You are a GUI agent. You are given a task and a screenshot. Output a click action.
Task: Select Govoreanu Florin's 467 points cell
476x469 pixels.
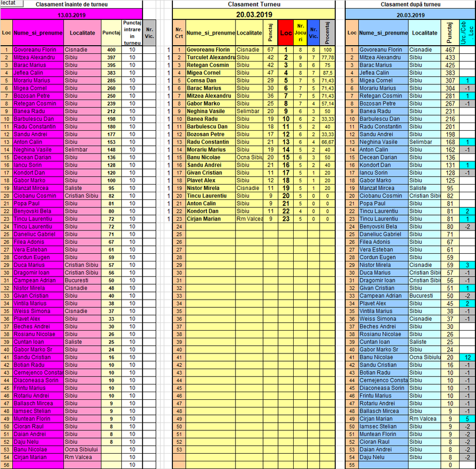click(450, 50)
